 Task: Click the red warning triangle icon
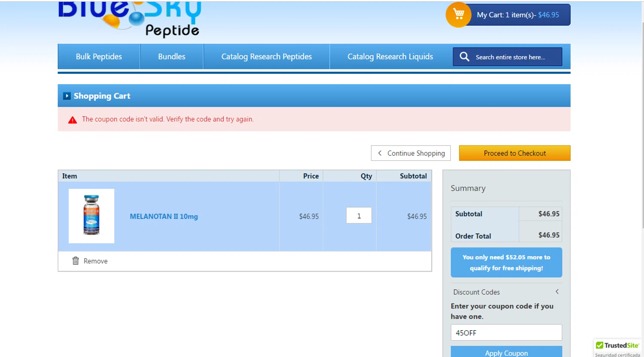[x=73, y=120]
